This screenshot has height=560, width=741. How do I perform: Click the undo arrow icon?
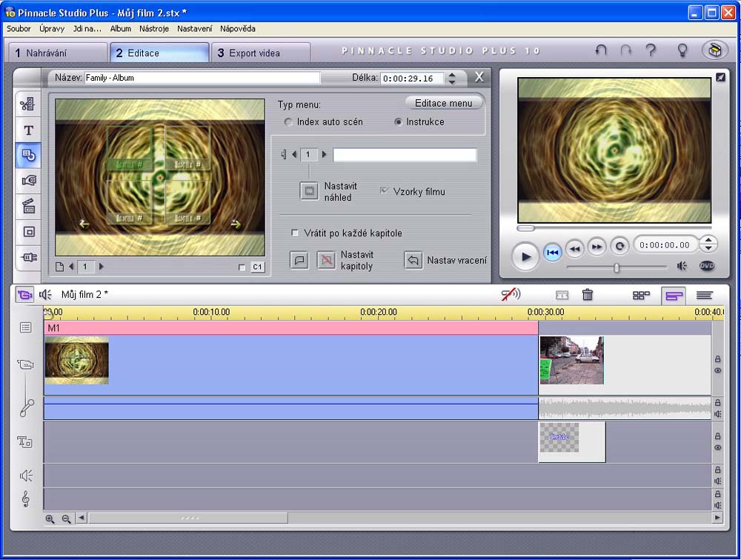pyautogui.click(x=601, y=50)
